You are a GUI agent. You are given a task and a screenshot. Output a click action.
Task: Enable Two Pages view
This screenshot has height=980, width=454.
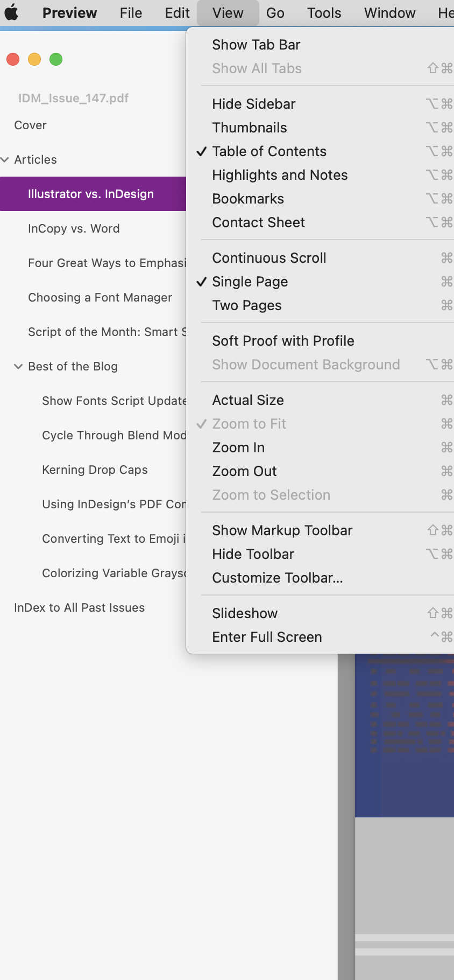247,305
